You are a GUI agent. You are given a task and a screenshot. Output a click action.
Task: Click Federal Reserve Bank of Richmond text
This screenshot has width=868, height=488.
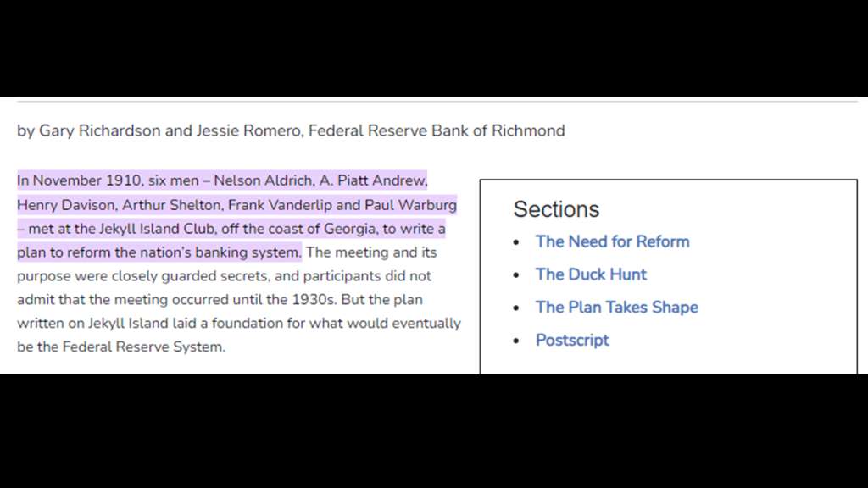(437, 130)
